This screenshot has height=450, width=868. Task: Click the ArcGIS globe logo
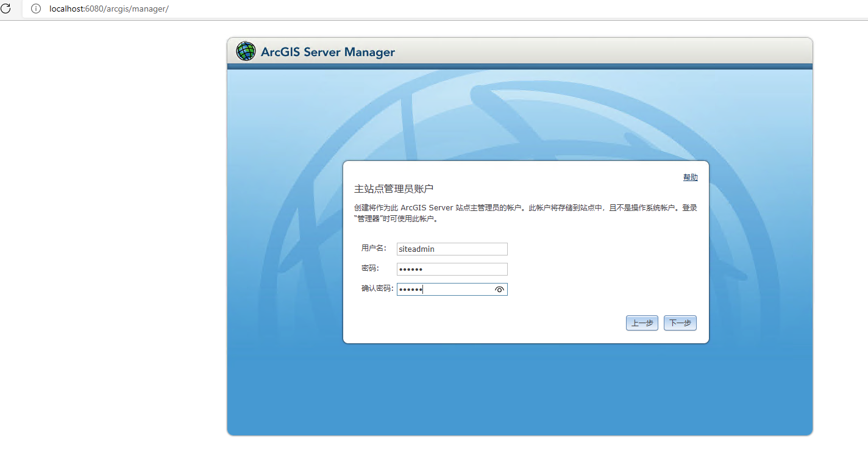coord(246,52)
